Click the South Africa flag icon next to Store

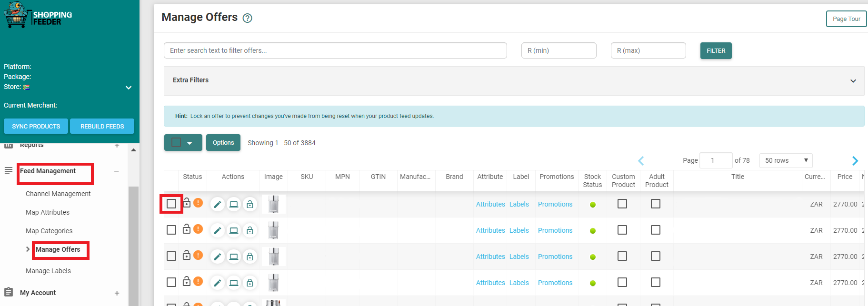[26, 87]
